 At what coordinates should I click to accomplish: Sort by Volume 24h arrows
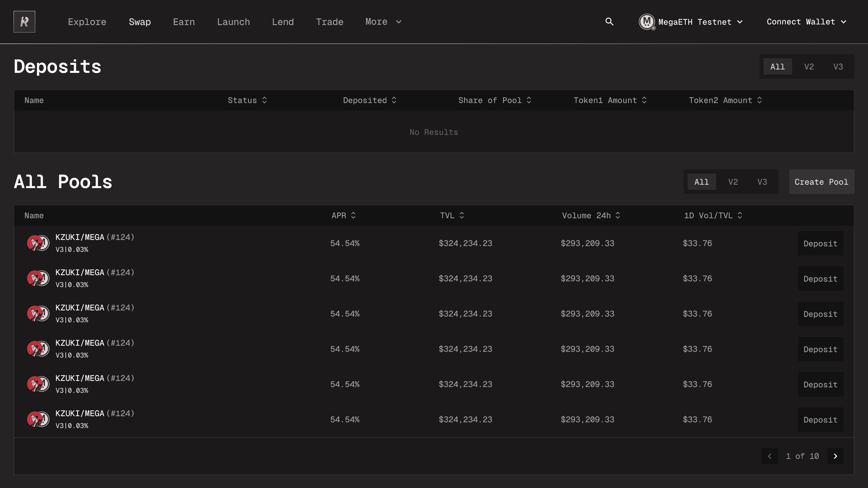617,216
